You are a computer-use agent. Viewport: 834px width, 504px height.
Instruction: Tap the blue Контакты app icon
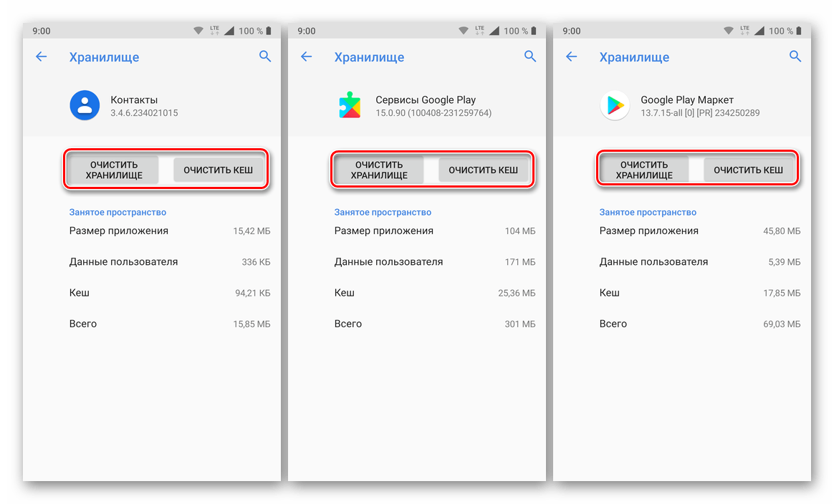85,105
